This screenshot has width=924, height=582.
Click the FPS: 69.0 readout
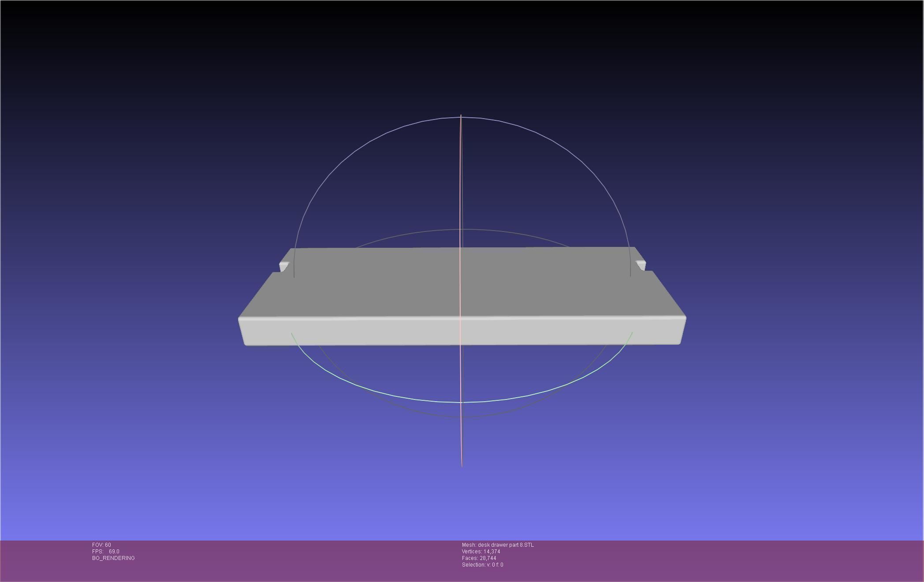tap(106, 552)
